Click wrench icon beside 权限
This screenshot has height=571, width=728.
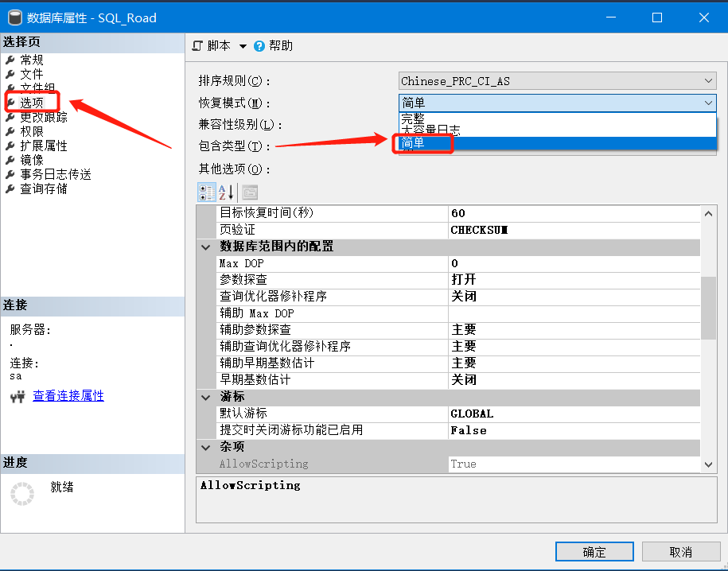10,131
